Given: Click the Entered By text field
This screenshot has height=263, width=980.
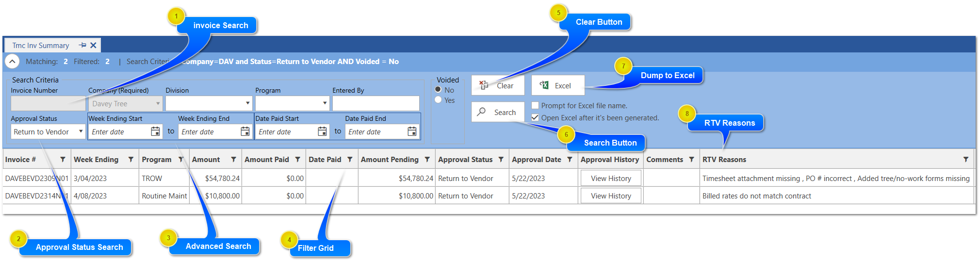Looking at the screenshot, I should tap(376, 103).
